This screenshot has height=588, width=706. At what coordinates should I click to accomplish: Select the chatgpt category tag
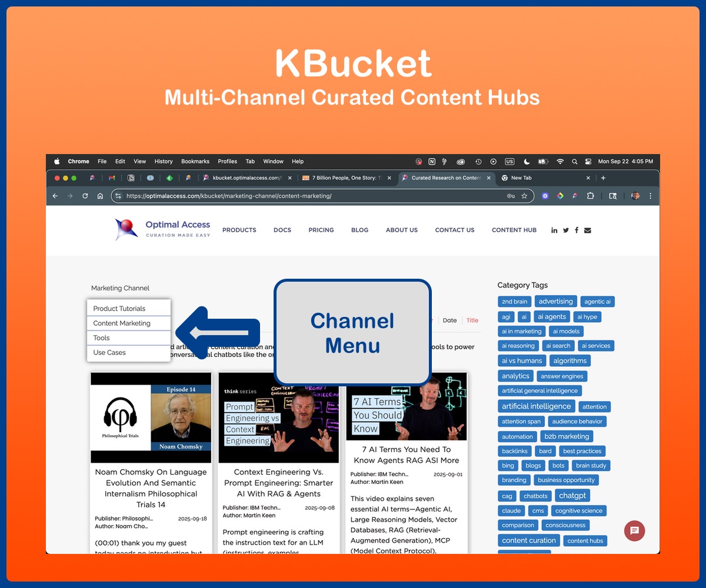pyautogui.click(x=572, y=496)
